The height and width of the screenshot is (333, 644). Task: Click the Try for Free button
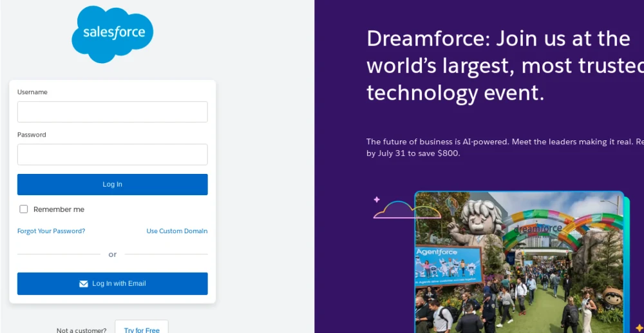click(x=142, y=328)
